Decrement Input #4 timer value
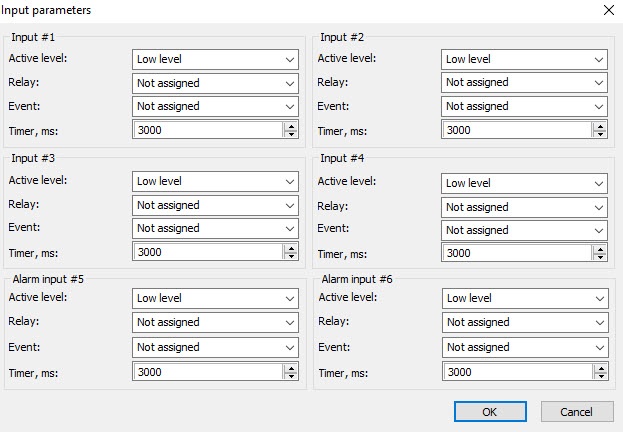Screen dimensions: 623x432 tap(600, 258)
